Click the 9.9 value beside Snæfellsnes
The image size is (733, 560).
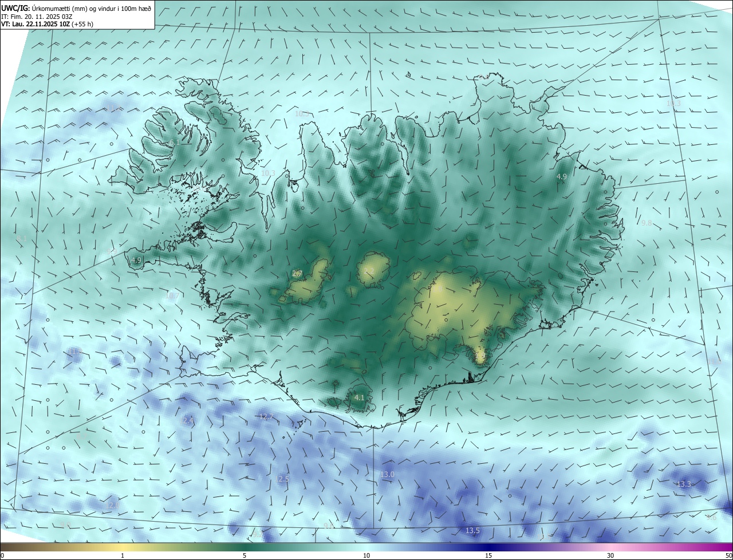click(x=113, y=251)
